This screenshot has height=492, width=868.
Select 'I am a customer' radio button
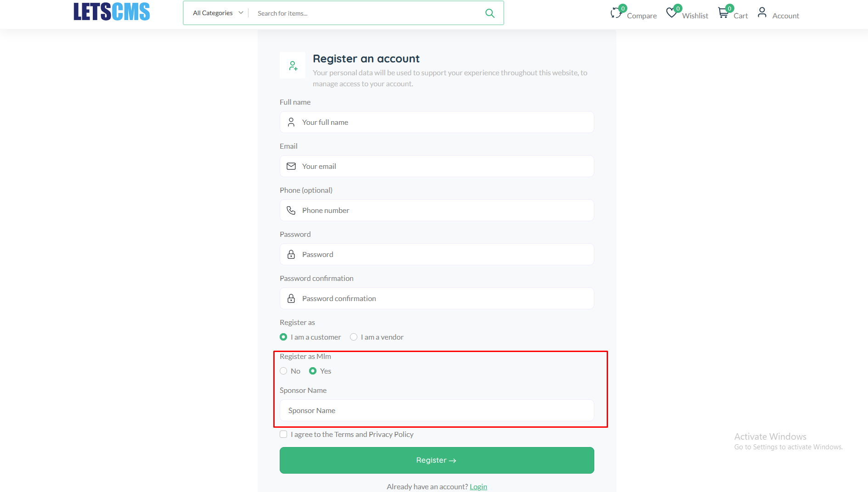click(283, 336)
